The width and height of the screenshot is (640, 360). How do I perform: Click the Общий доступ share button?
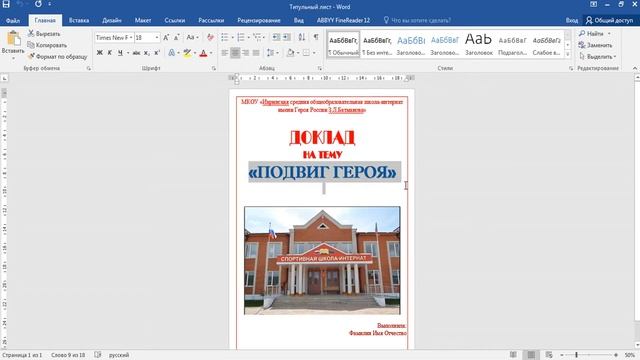[x=609, y=20]
